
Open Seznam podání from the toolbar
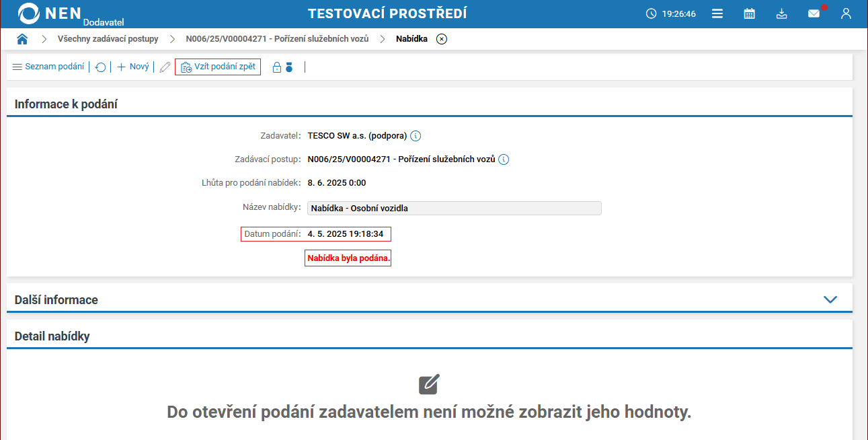pyautogui.click(x=47, y=67)
